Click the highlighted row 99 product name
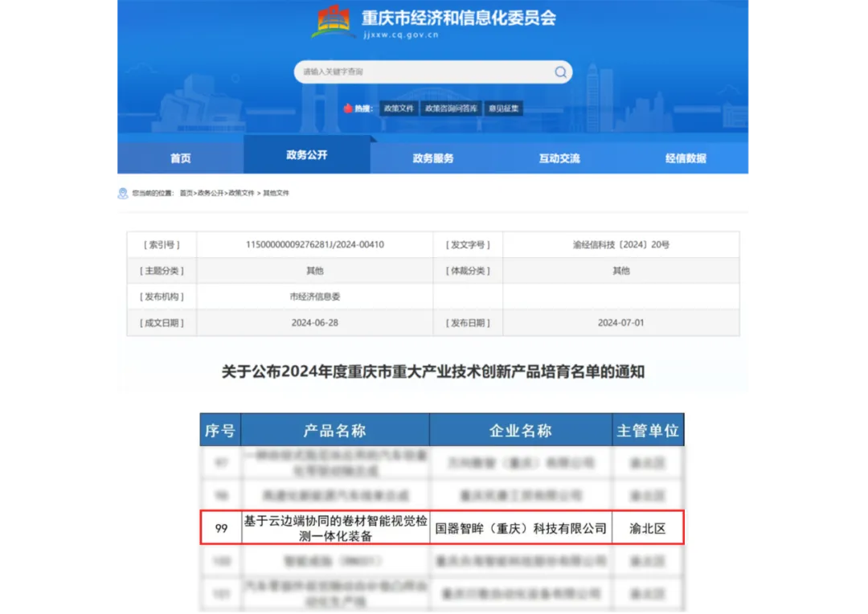The height and width of the screenshot is (614, 868). coord(335,528)
